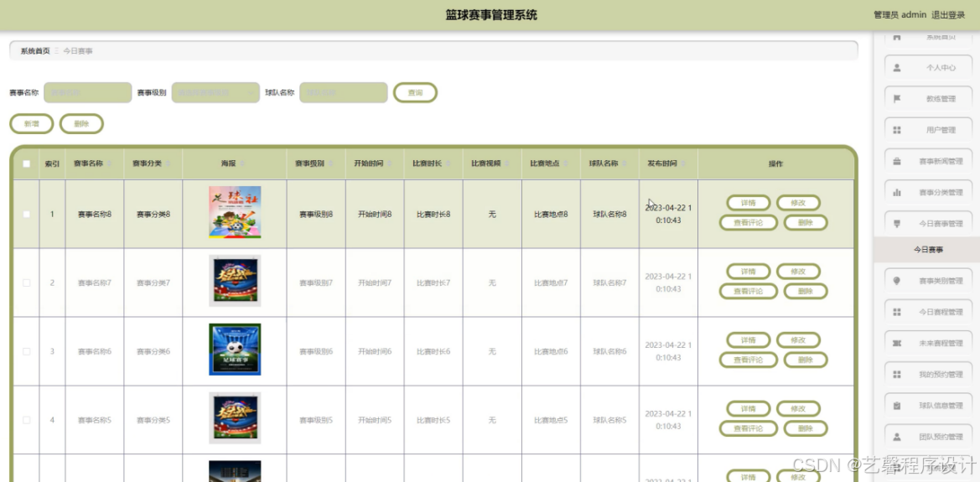Click the flag icon beside 教练管理
980x482 pixels.
(897, 99)
